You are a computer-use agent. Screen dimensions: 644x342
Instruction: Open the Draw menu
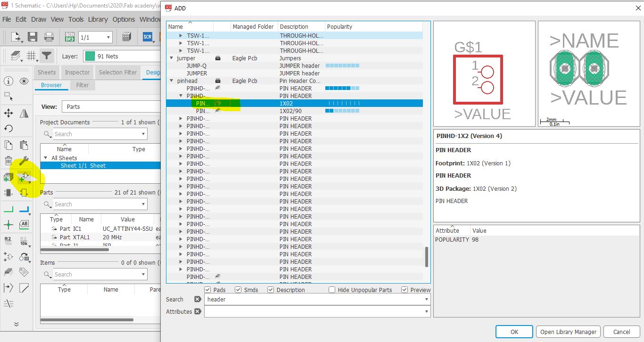pos(39,19)
